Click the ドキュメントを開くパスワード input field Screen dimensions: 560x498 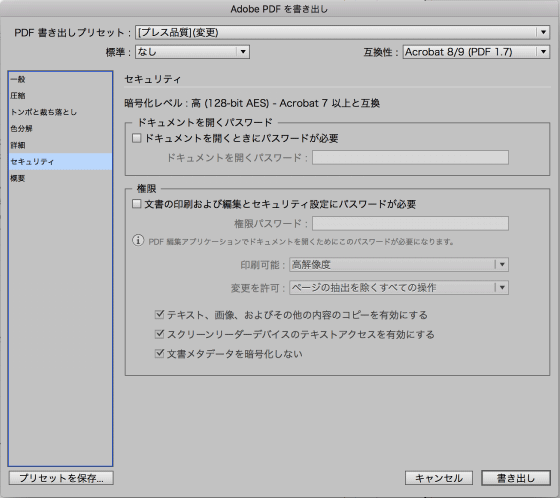[410, 158]
